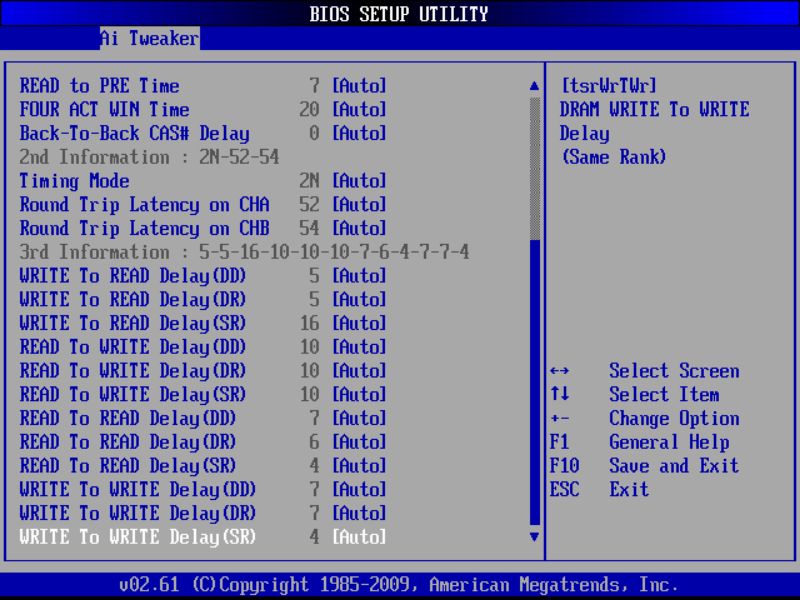
Task: Click F10 Save and Exit entry
Action: pos(644,465)
